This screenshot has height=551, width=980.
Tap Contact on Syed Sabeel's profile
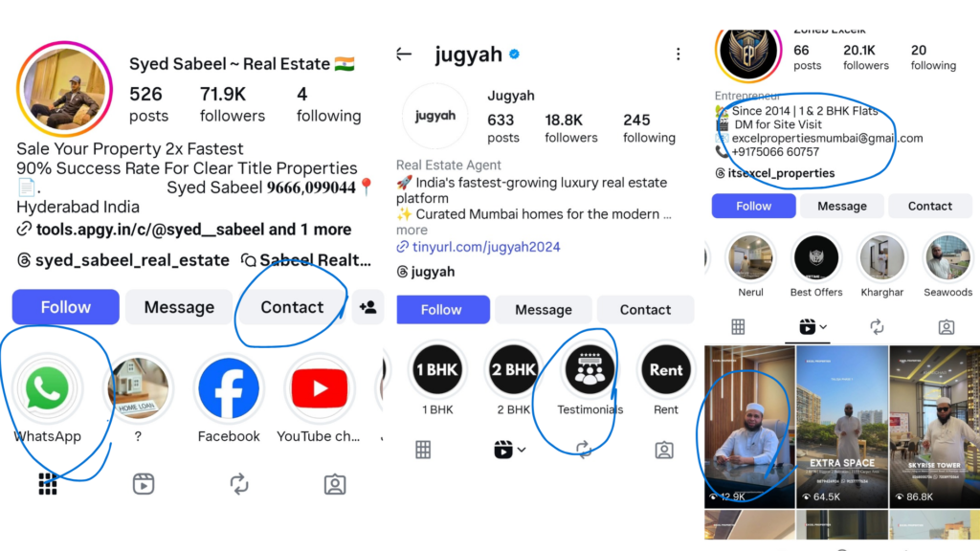click(x=292, y=307)
